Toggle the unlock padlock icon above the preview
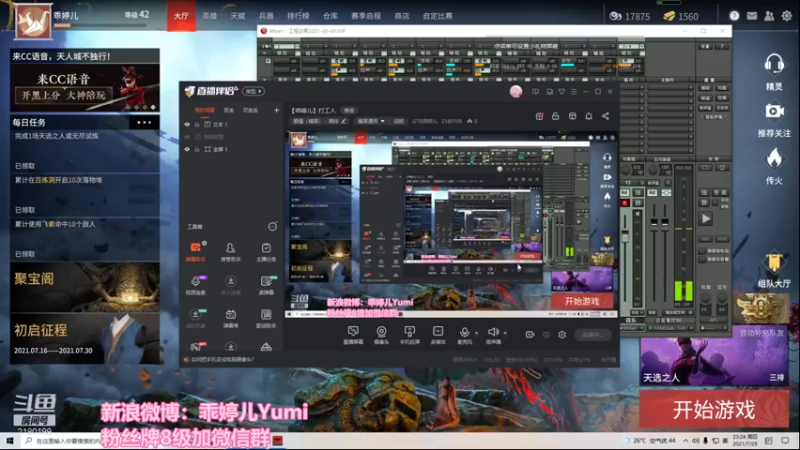 pos(556,116)
